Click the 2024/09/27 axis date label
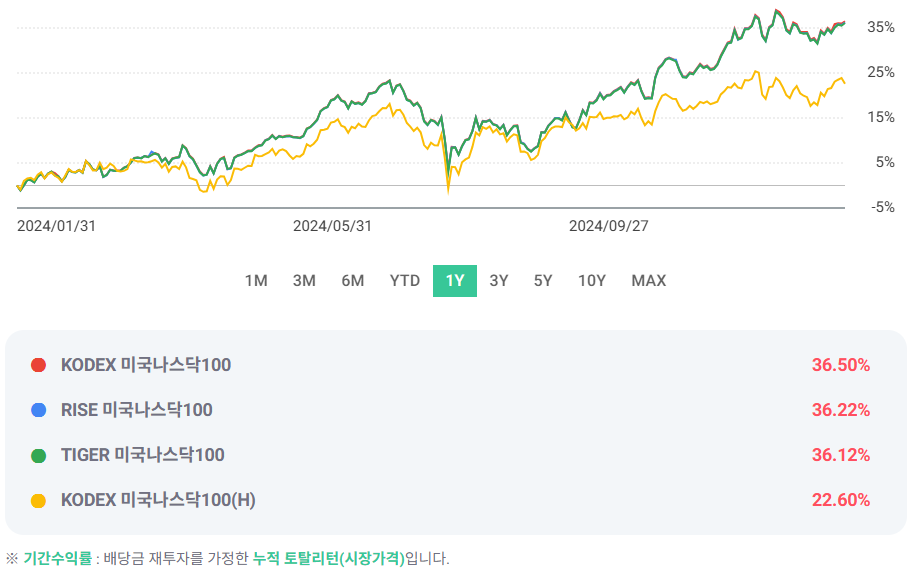This screenshot has height=578, width=912. click(x=608, y=226)
